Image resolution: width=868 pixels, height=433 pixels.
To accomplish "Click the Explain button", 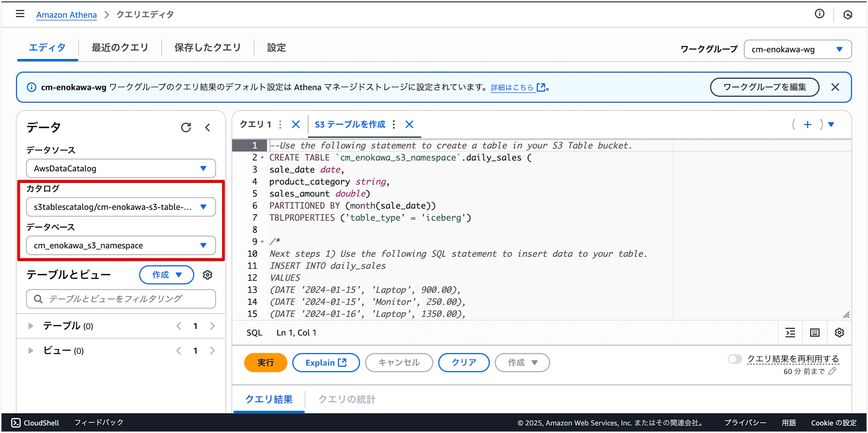I will [326, 363].
